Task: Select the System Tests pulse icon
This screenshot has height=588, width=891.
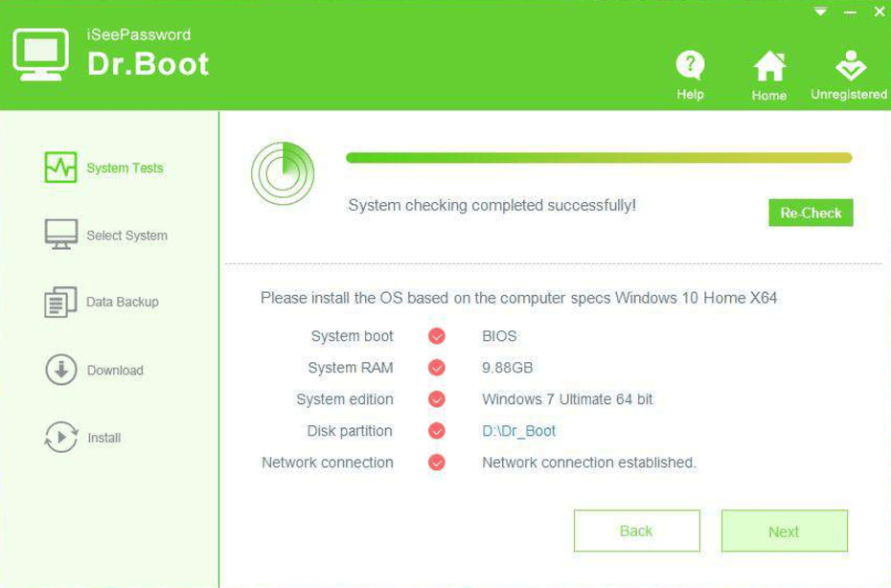Action: tap(60, 168)
